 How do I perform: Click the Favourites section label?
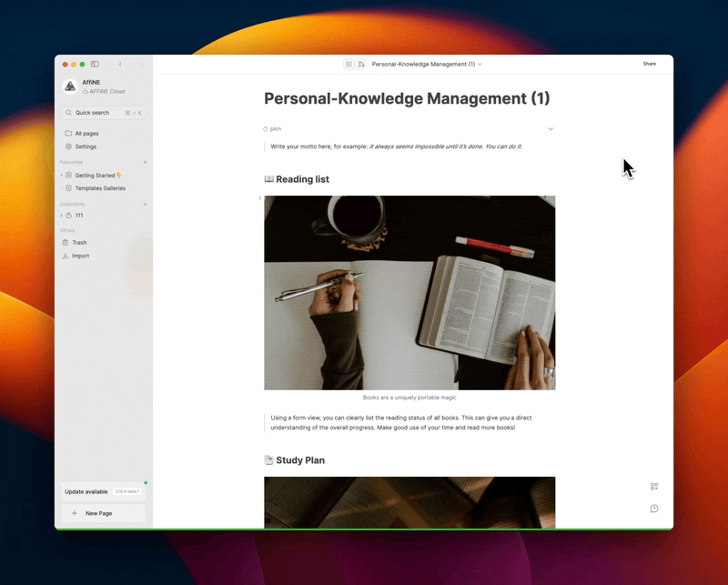point(71,162)
